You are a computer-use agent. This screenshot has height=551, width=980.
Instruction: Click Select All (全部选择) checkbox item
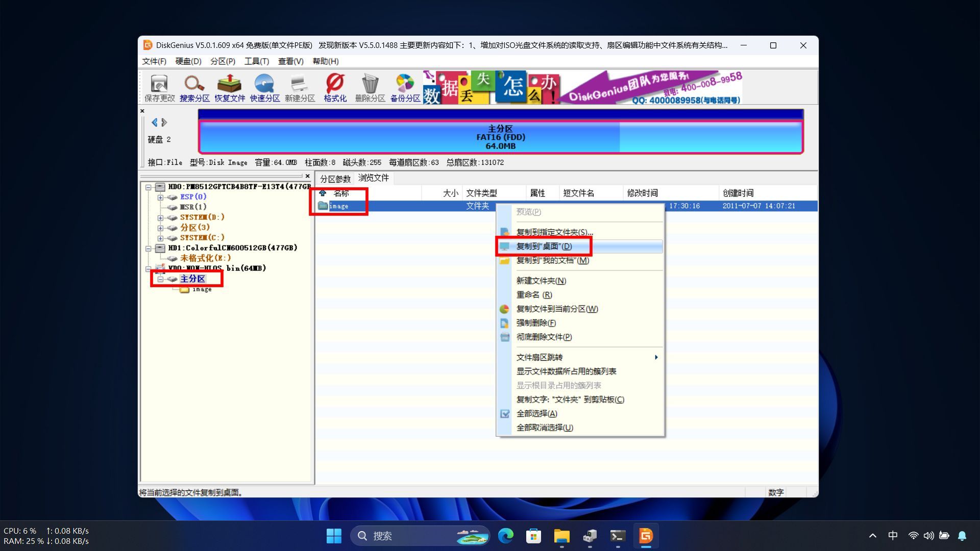coord(536,414)
